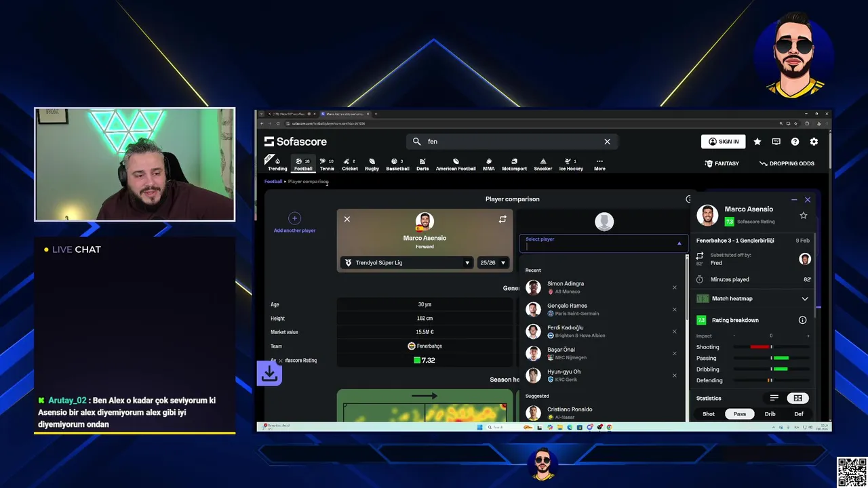Choose Gonçalo Ramos from recent players
868x488 pixels.
point(602,309)
